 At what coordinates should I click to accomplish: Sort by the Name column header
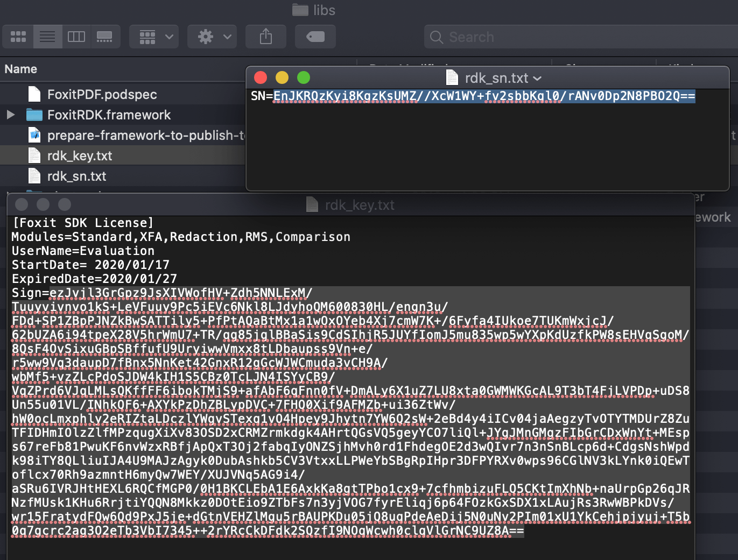tap(21, 69)
